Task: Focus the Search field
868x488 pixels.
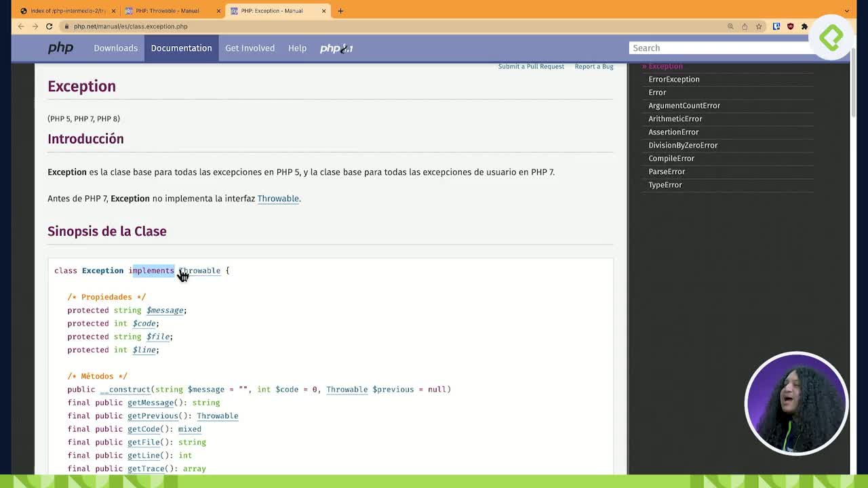Action: [x=722, y=48]
